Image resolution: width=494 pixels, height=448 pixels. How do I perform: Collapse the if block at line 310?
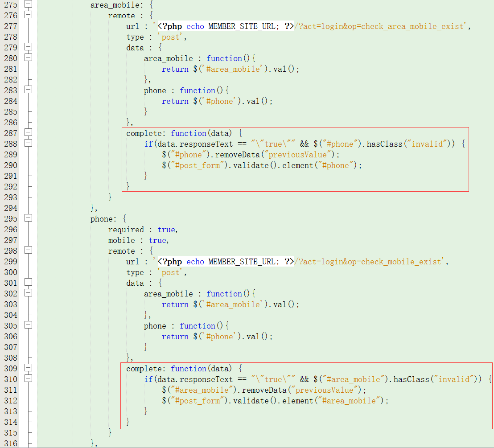click(29, 379)
